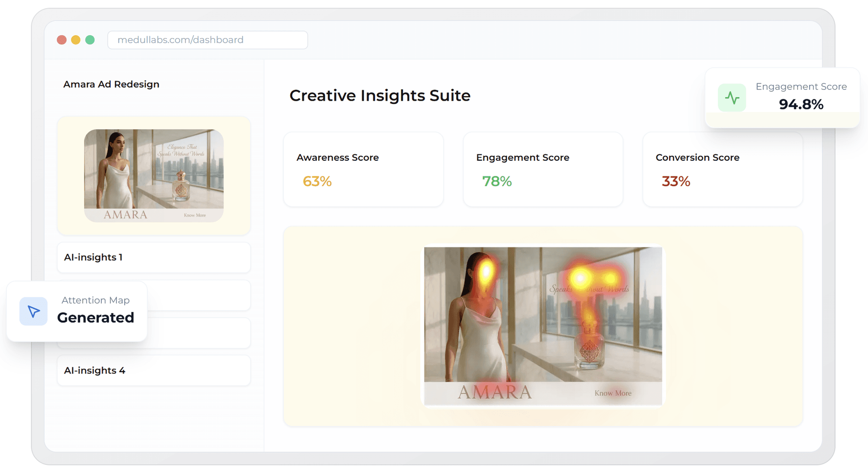
Task: Click the Know More link on the ad
Action: [613, 393]
